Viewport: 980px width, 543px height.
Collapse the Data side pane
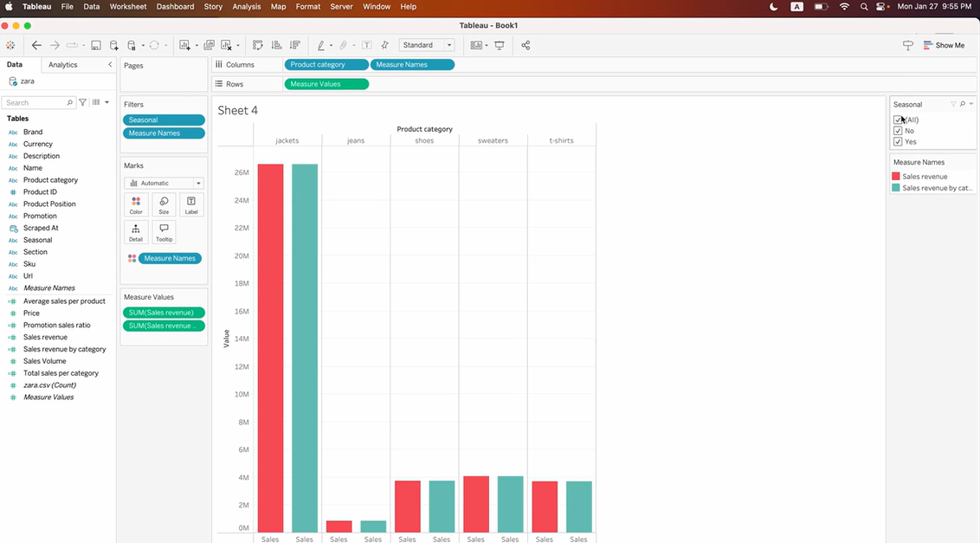(x=110, y=64)
